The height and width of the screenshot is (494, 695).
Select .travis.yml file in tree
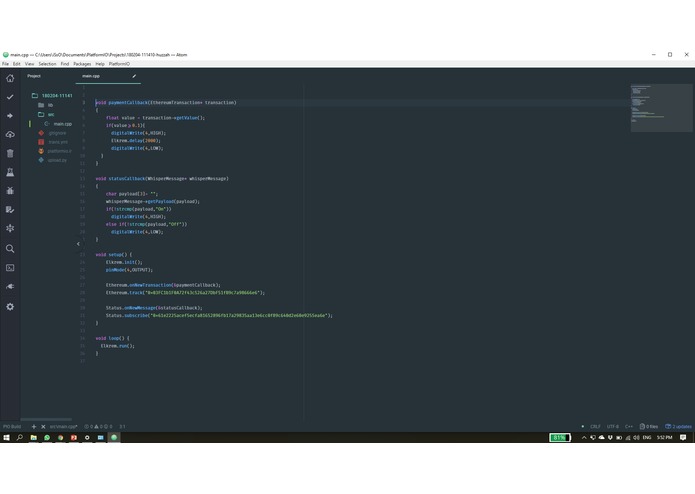53,142
